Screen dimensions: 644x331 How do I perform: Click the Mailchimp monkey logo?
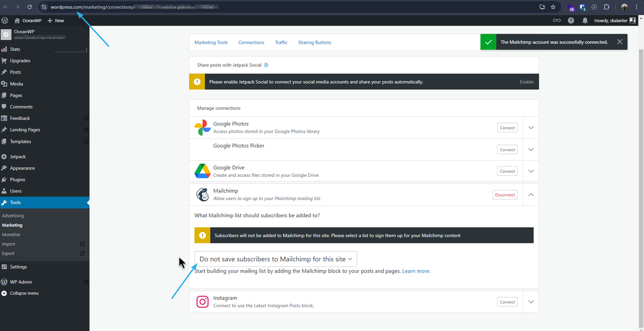click(202, 194)
